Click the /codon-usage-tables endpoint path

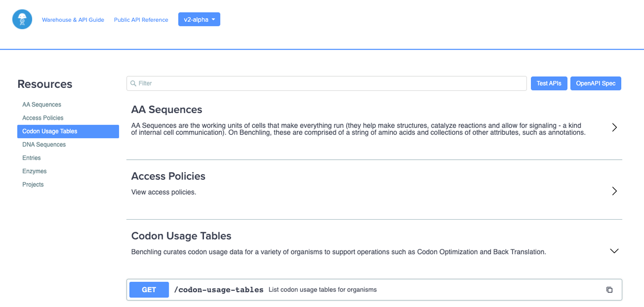point(219,290)
